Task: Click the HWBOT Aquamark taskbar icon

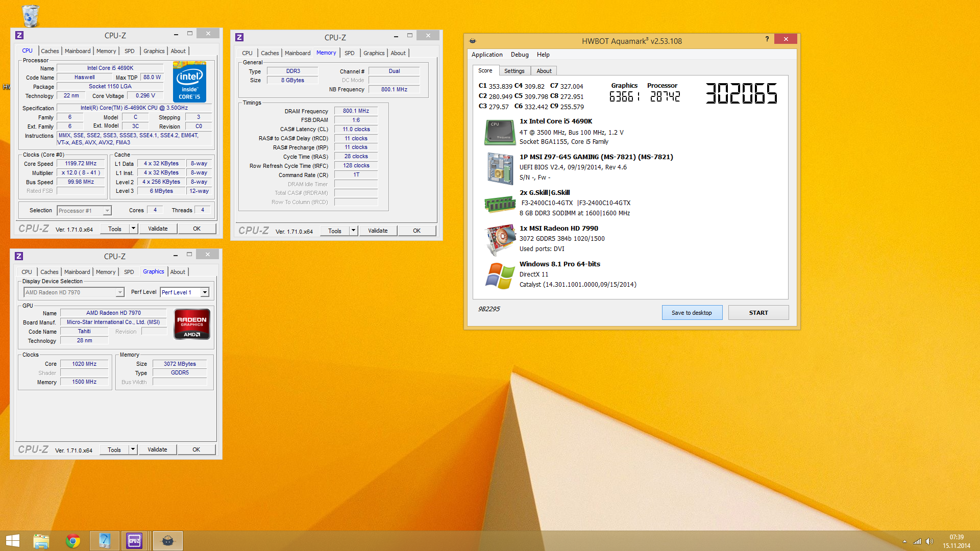Action: point(167,541)
